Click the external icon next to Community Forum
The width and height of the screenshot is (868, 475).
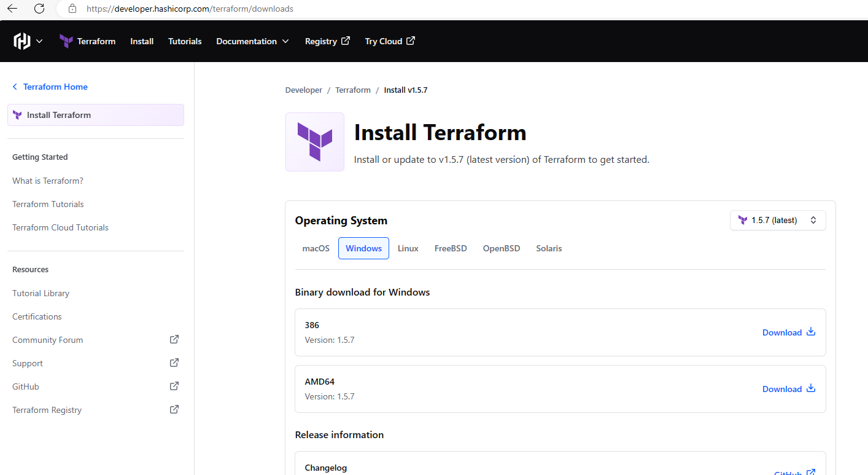coord(174,339)
